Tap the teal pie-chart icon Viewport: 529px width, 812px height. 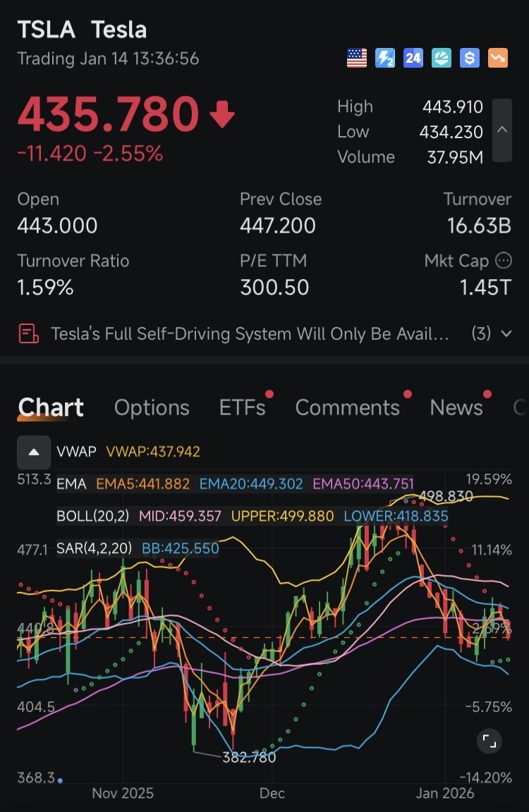point(442,58)
